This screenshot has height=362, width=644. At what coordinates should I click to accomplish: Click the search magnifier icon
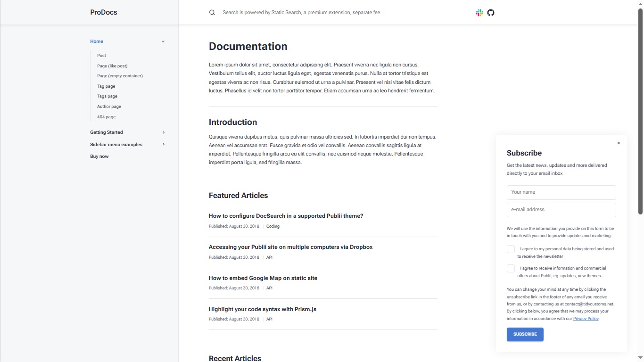(x=212, y=12)
